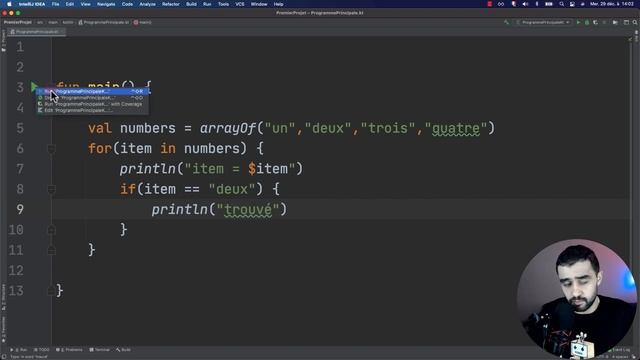Click fold end marker on line 13
Image resolution: width=640 pixels, height=360 pixels.
pyautogui.click(x=51, y=291)
